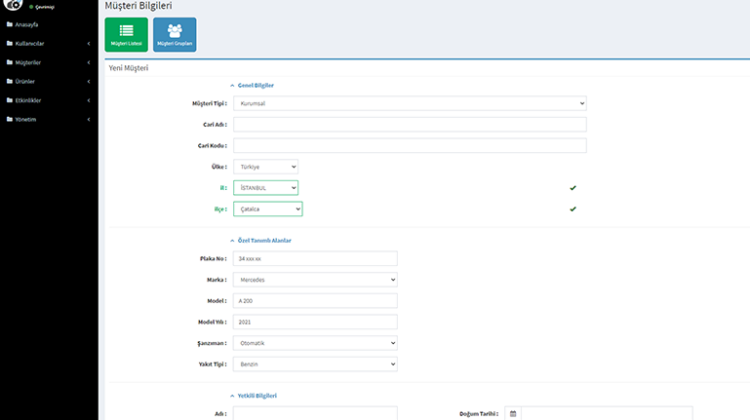Expand the Kullanıcılar sidebar menu

[49, 43]
